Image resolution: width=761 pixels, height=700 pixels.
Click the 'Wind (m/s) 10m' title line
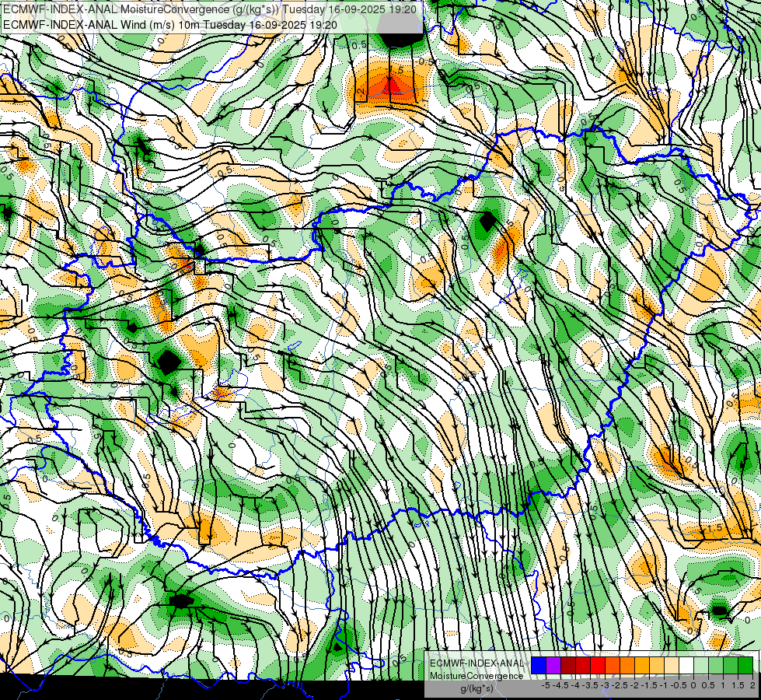[x=170, y=24]
